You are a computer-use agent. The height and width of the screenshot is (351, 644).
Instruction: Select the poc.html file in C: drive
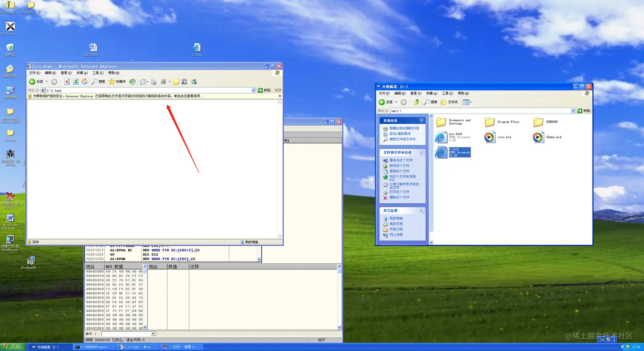pos(452,137)
